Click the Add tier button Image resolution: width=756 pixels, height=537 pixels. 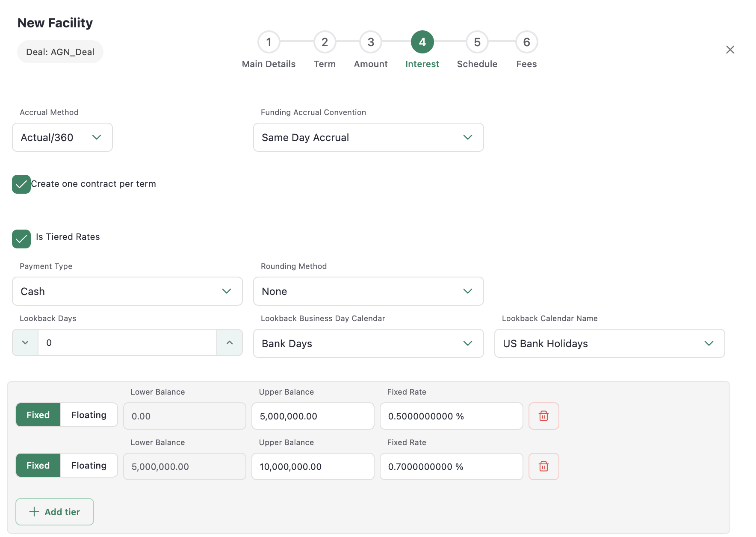pos(55,512)
